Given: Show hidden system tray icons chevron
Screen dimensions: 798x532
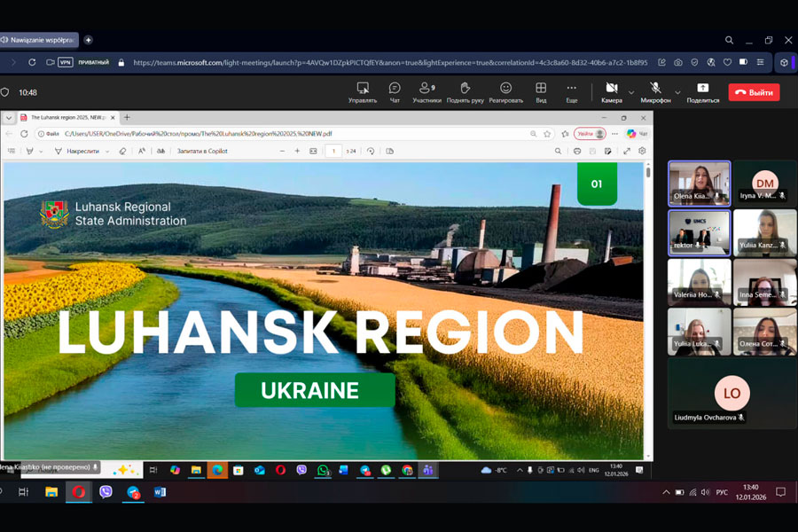Looking at the screenshot, I should [x=665, y=492].
